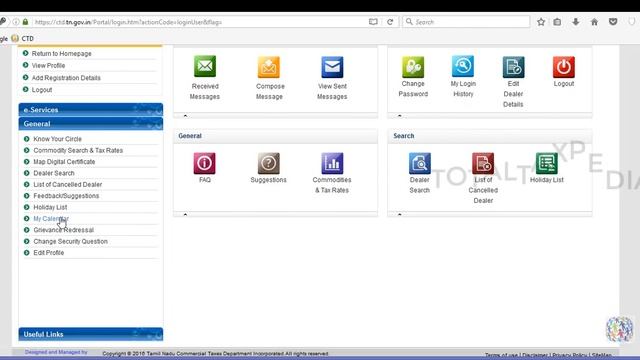The height and width of the screenshot is (360, 640).
Task: Open List of Cancelled Dealer sidebar link
Action: tap(68, 184)
